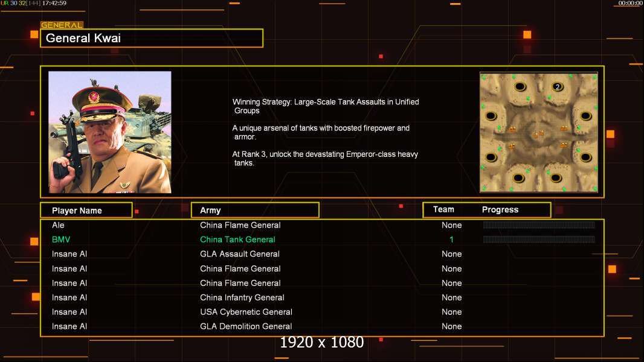
Task: Click the Winning Strategy description text
Action: (x=326, y=106)
